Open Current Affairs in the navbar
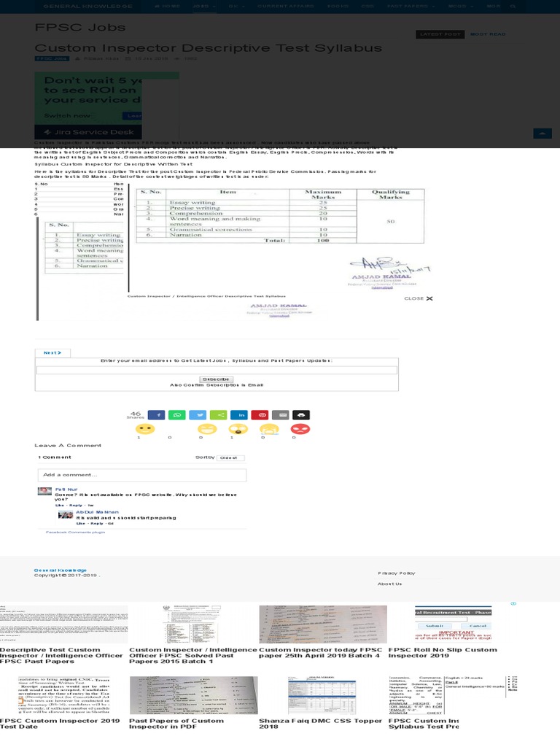Viewport: 560px width, 747px height. pyautogui.click(x=286, y=6)
